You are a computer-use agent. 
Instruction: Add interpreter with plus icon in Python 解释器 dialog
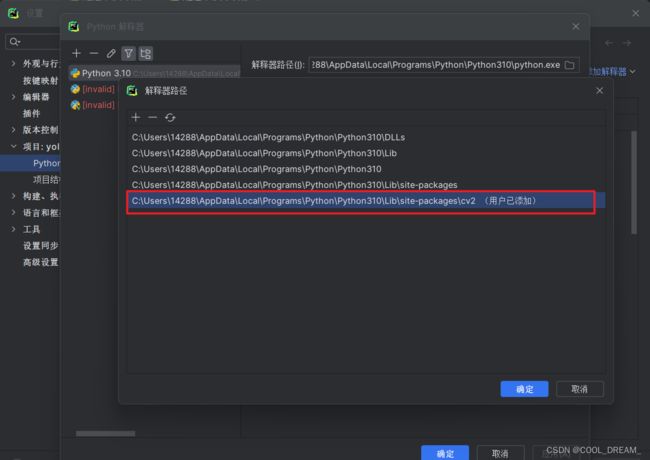(x=76, y=53)
